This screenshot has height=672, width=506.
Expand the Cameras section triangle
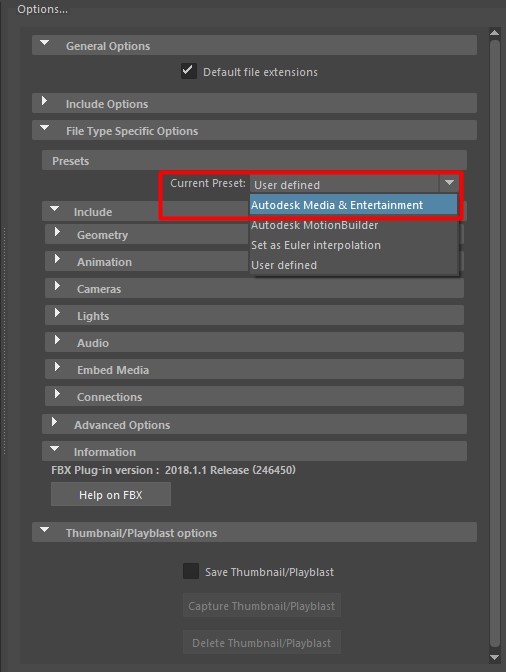tap(57, 286)
